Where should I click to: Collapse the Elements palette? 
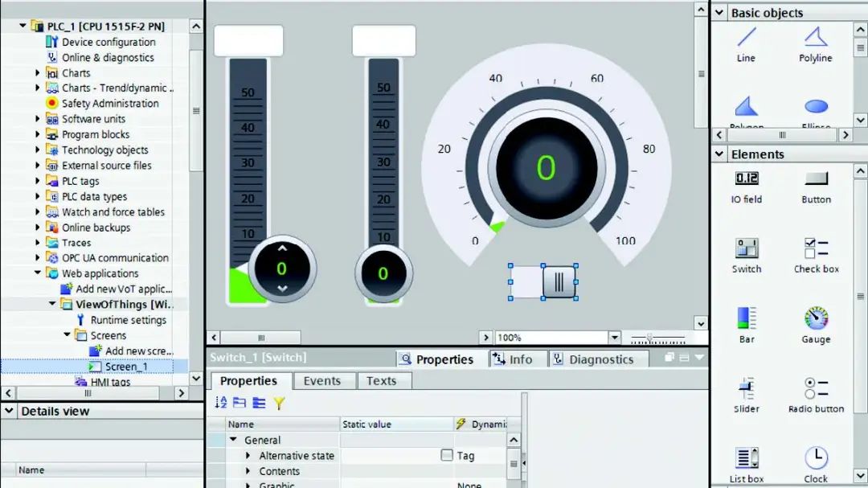pyautogui.click(x=719, y=154)
